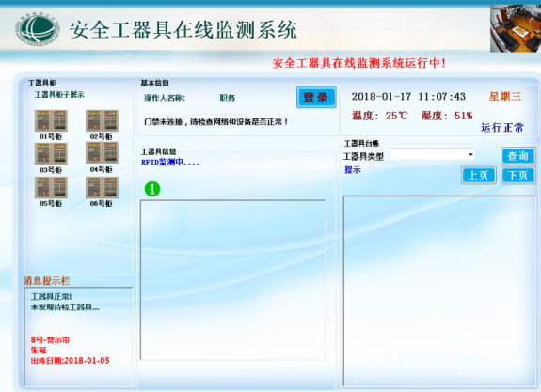Open the surveillance camera thumbnail
Screen dimensions: 541x392
[x=516, y=28]
